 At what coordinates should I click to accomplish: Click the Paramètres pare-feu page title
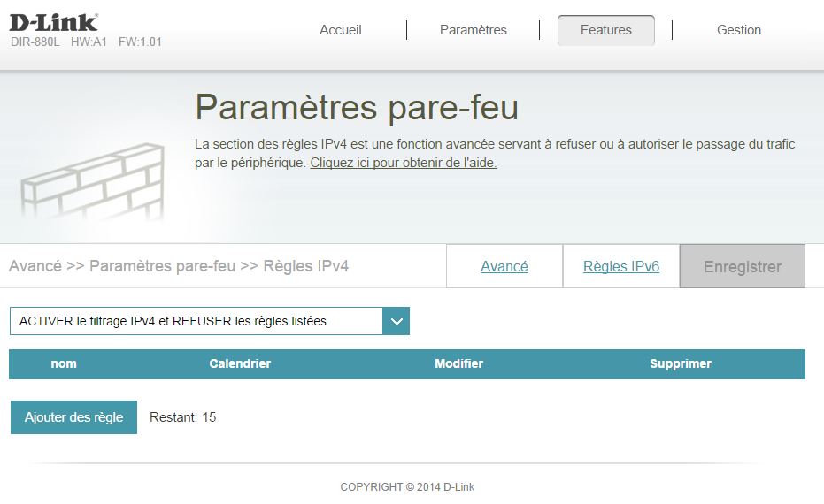[356, 108]
